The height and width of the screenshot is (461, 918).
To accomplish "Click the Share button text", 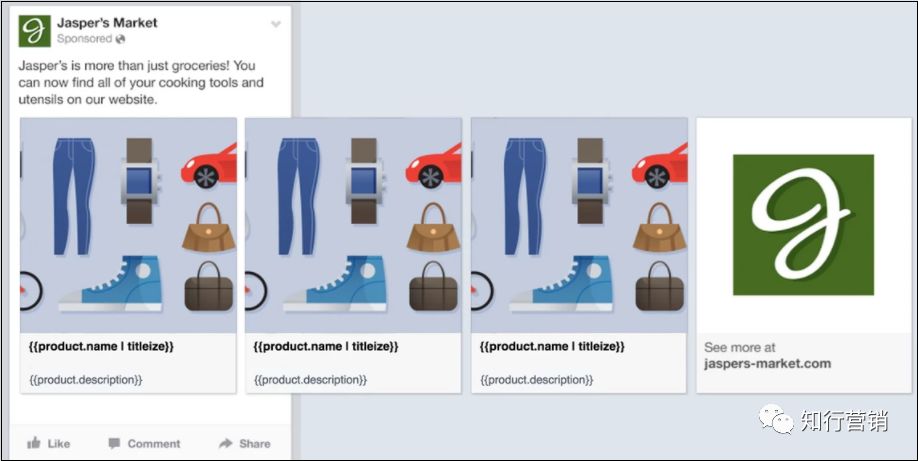I will [255, 443].
